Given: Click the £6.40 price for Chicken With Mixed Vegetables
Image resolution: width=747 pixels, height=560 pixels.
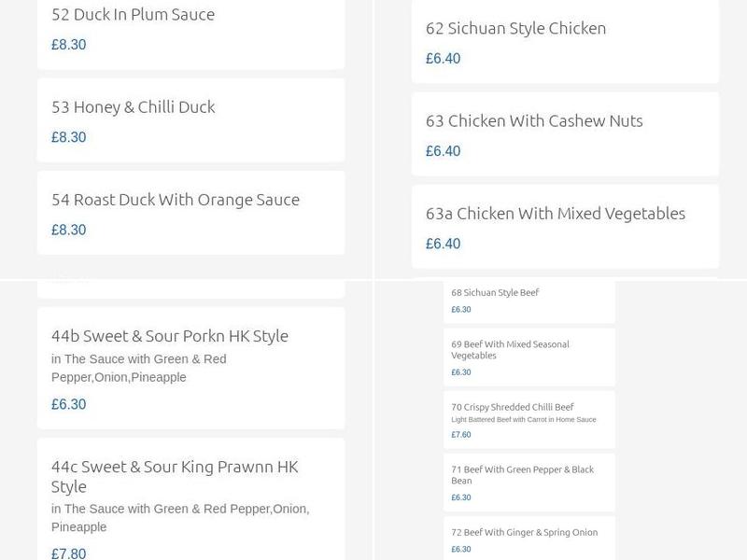Looking at the screenshot, I should click(443, 243).
